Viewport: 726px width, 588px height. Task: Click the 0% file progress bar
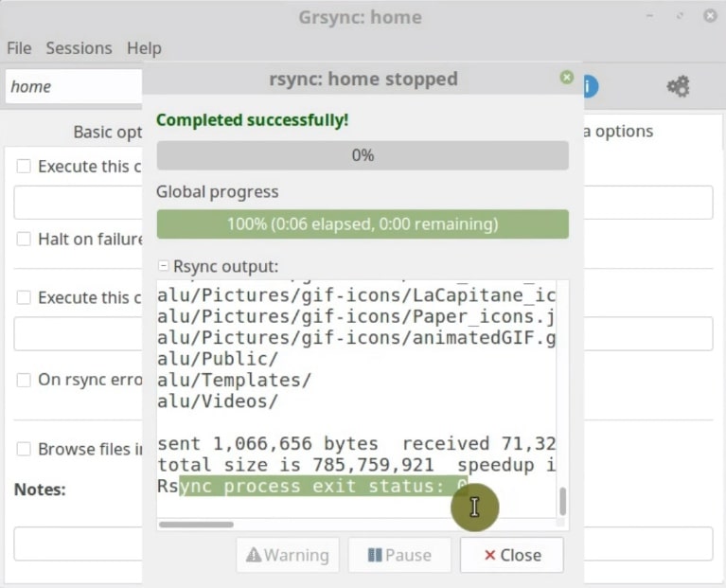pos(363,155)
